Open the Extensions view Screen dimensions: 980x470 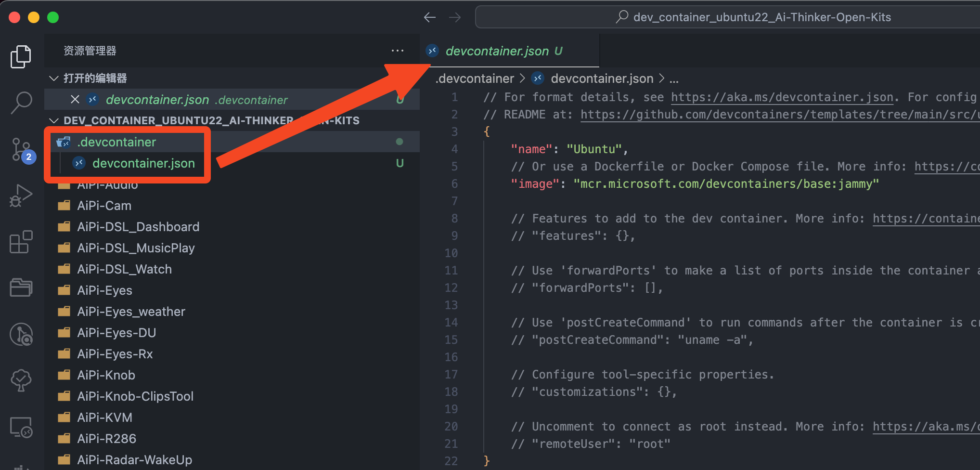pyautogui.click(x=21, y=242)
